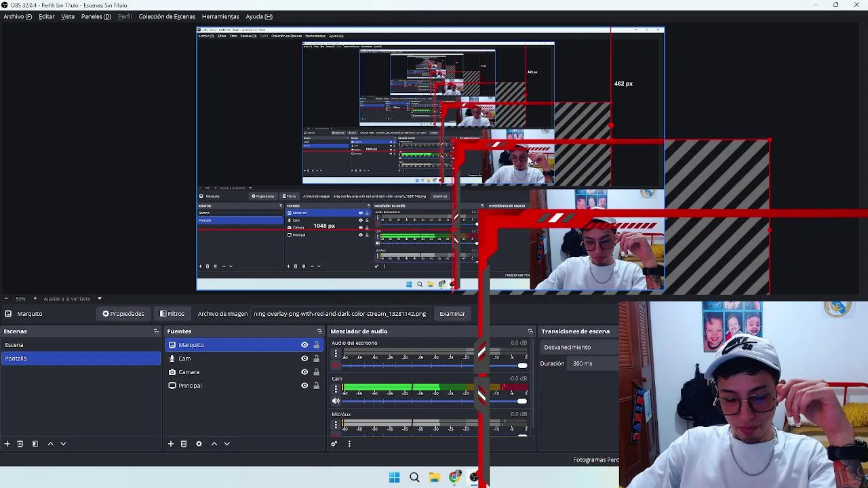Undock the Escenas panel via float icon

coord(156,331)
